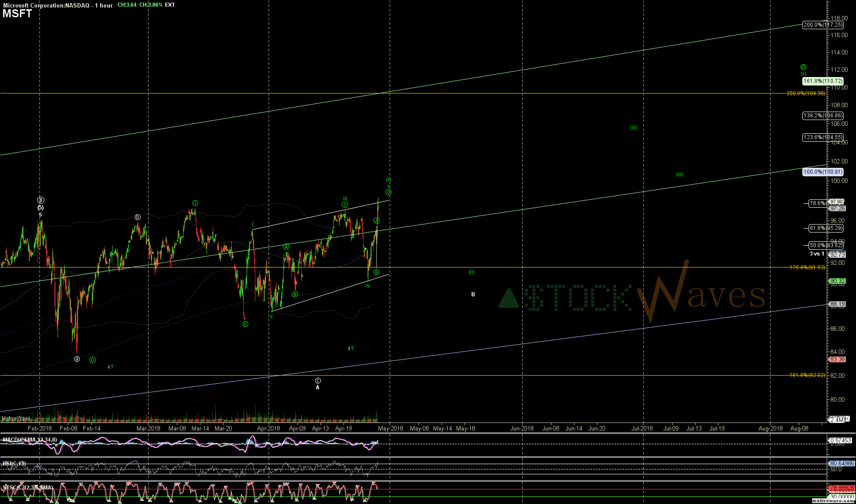Click the 97.90 price tag on axis
Image resolution: width=856 pixels, height=504 pixels.
836,202
